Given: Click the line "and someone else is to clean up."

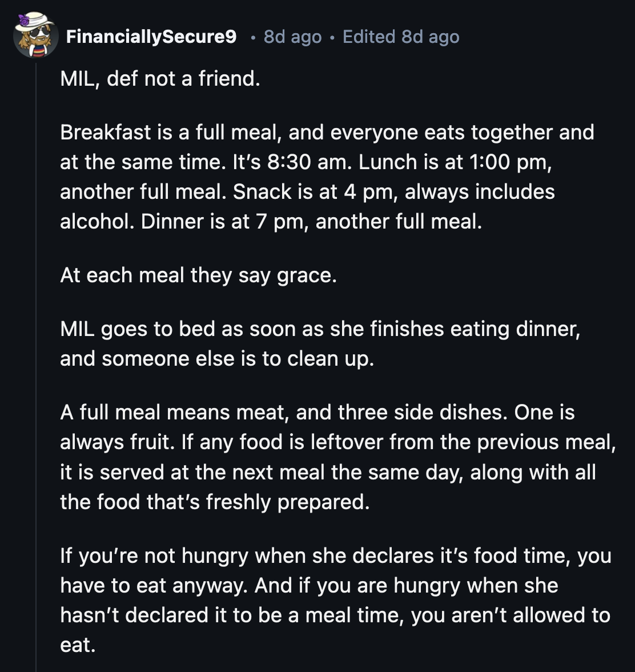Looking at the screenshot, I should (217, 359).
